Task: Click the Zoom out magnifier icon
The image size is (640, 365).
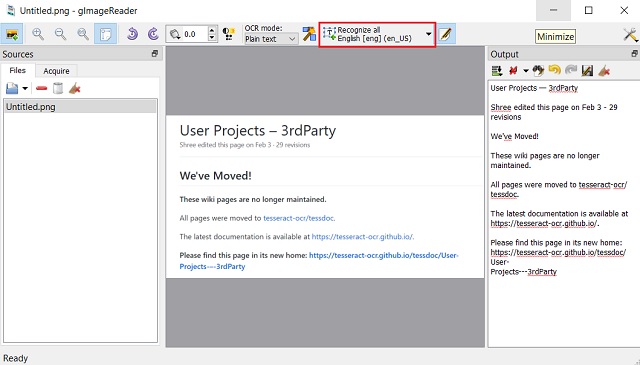Action: coord(60,34)
